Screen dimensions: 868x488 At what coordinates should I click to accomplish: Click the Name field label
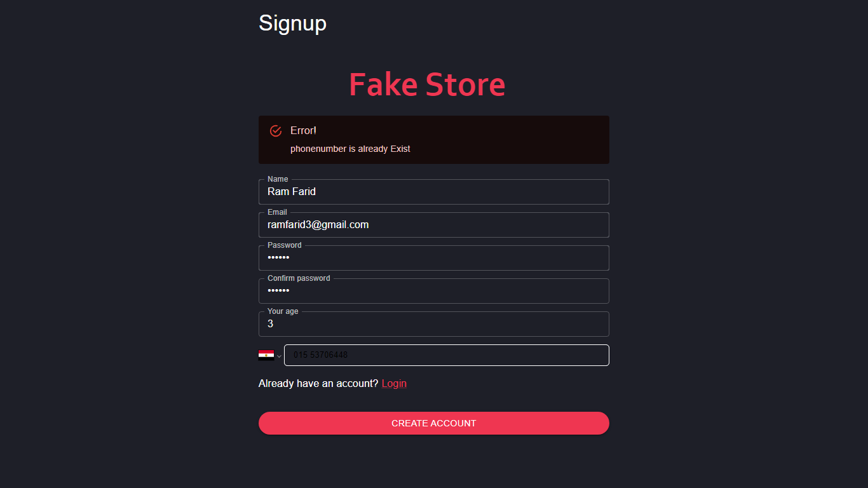pos(278,179)
